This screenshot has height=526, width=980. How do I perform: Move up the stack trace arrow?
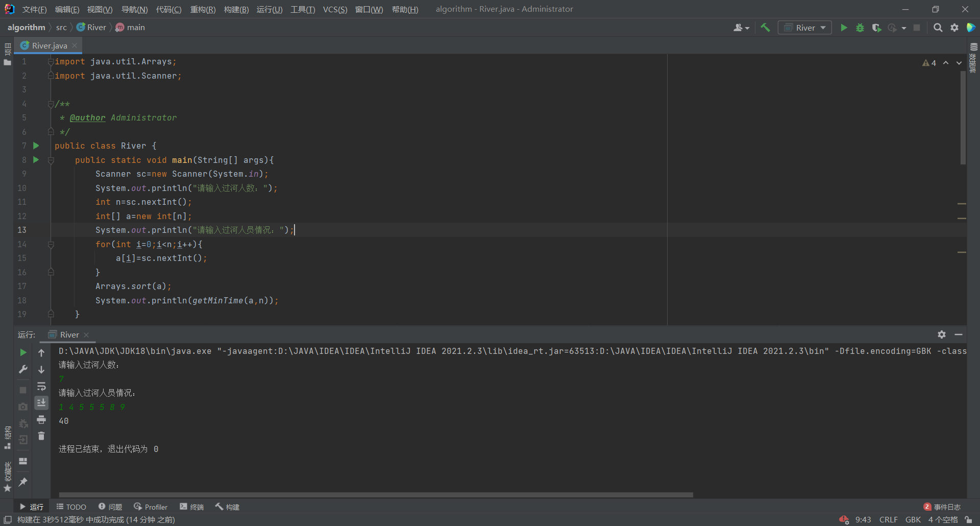tap(41, 352)
